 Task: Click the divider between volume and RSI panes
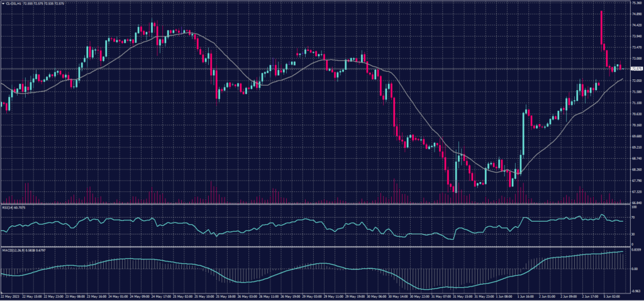point(314,203)
